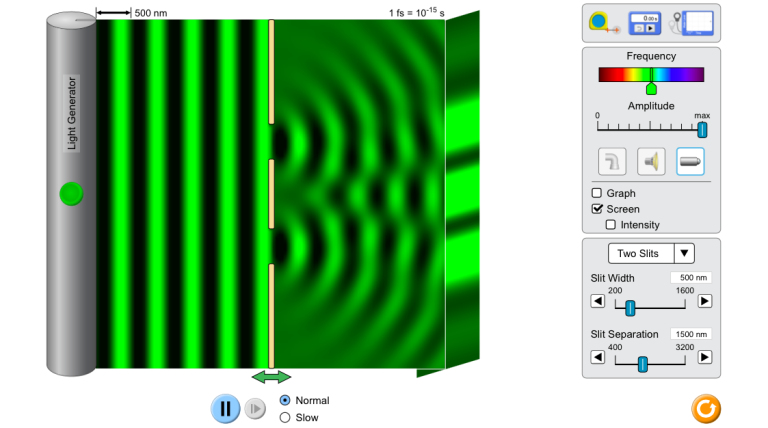Click the max label on amplitude slider
The width and height of the screenshot is (768, 428).
[x=702, y=116]
